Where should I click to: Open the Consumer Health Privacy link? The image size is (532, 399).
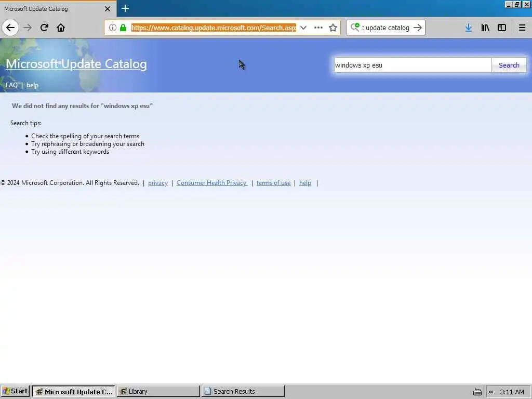(212, 183)
